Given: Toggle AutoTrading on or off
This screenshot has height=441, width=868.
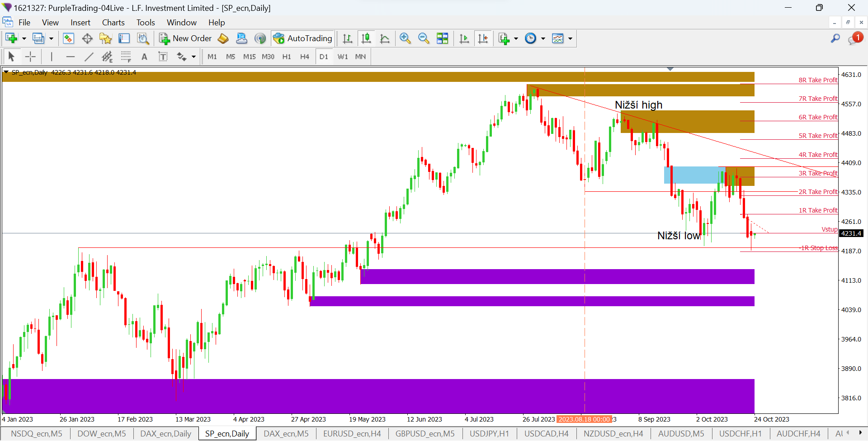Looking at the screenshot, I should (x=303, y=38).
